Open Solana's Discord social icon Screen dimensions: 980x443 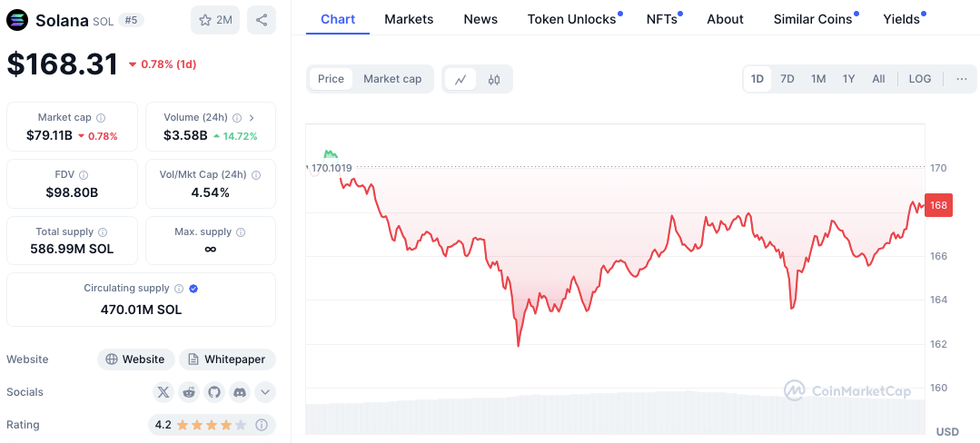(240, 392)
